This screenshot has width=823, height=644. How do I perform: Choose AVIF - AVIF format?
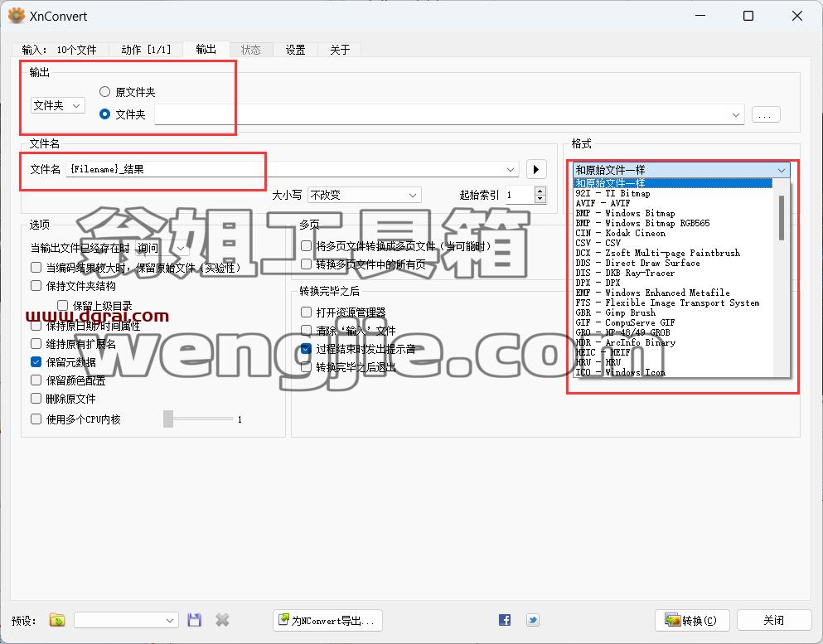(673, 203)
